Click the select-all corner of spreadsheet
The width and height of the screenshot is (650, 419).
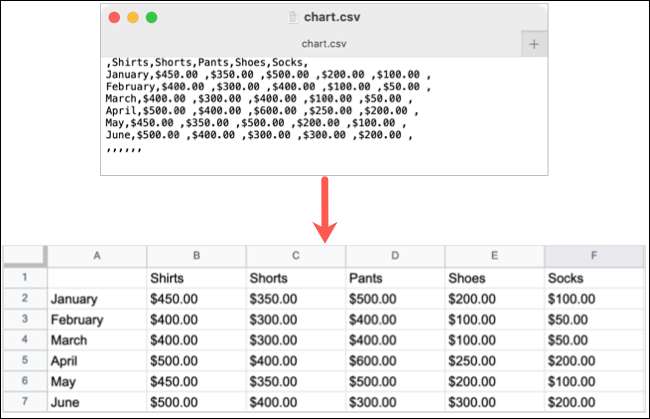pos(24,256)
